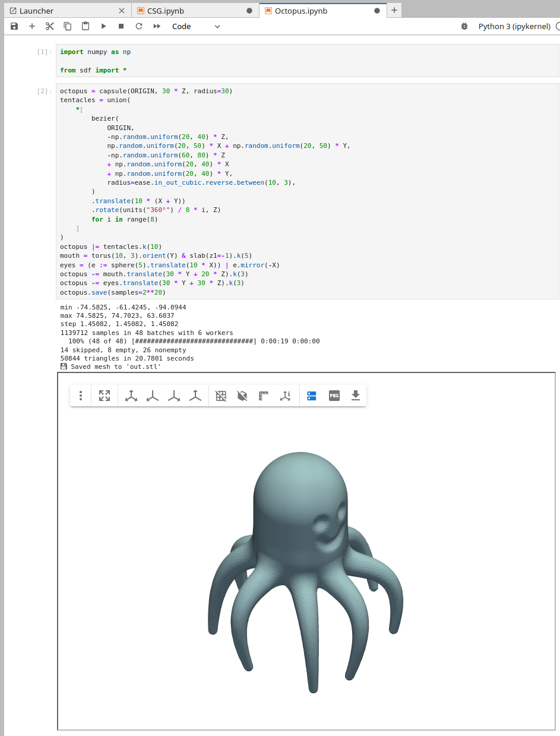Screen dimensions: 560x736
Task: Click the "min -74.5825, -61.4245, -94.0944" output line
Action: [123, 307]
